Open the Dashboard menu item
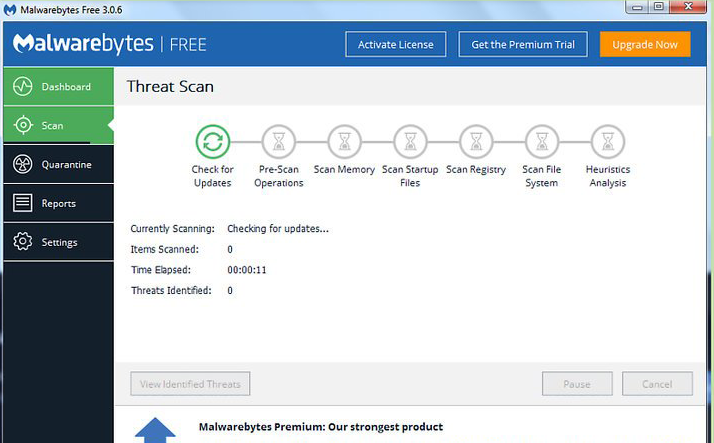The height and width of the screenshot is (443, 714). pos(58,87)
